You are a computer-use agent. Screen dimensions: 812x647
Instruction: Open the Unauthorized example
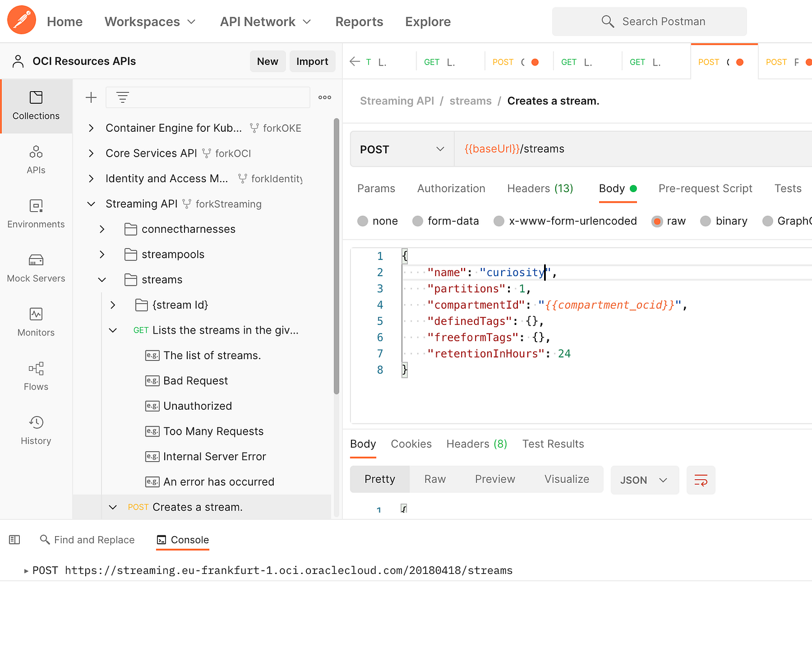[x=198, y=406]
